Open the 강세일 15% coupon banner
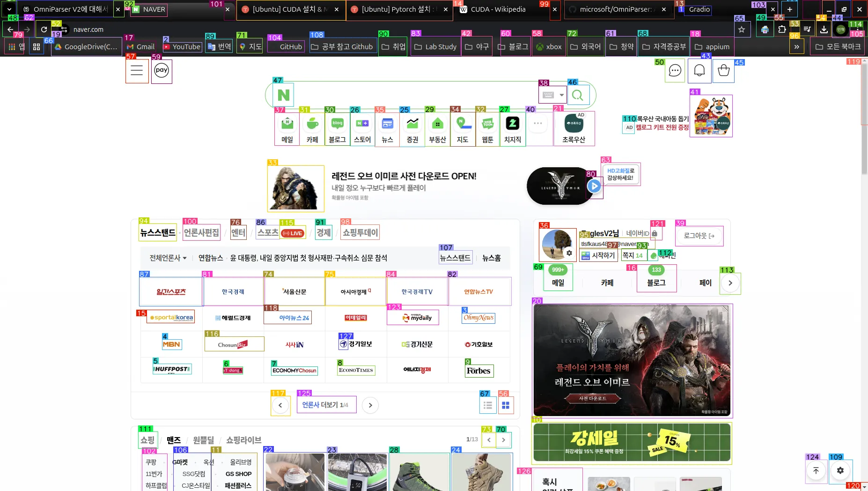The width and height of the screenshot is (868, 491). click(x=632, y=442)
